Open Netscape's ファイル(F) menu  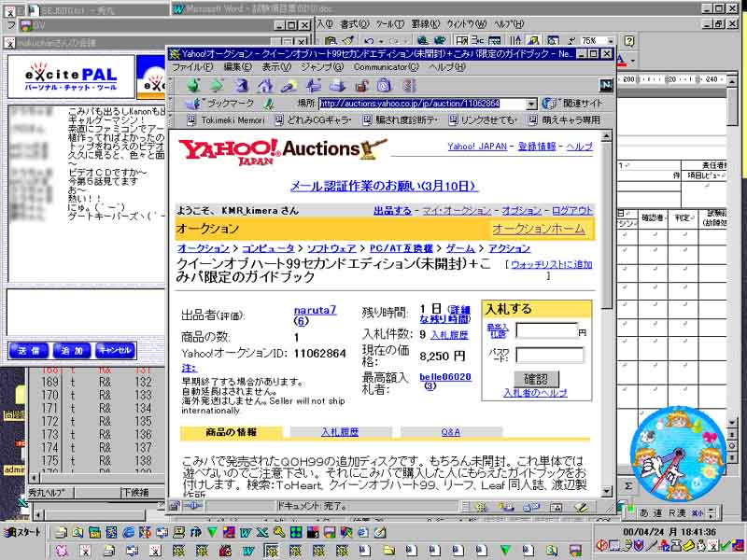pos(192,67)
